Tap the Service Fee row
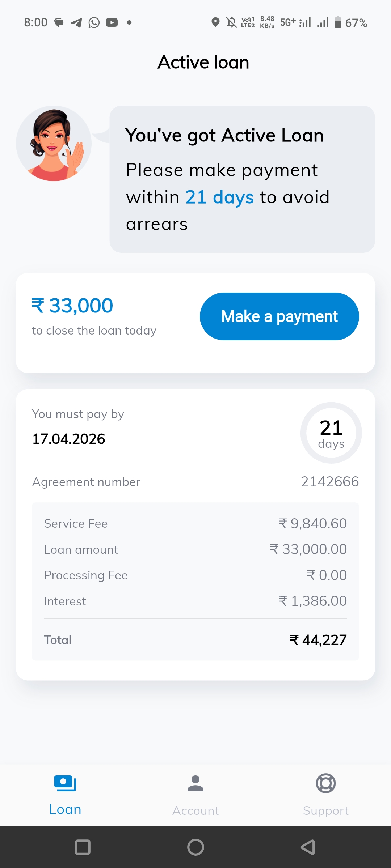 click(x=195, y=523)
